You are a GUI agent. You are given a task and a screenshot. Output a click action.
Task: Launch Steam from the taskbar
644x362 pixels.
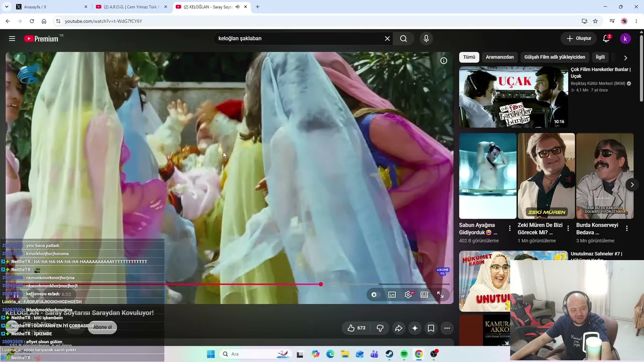(x=389, y=354)
